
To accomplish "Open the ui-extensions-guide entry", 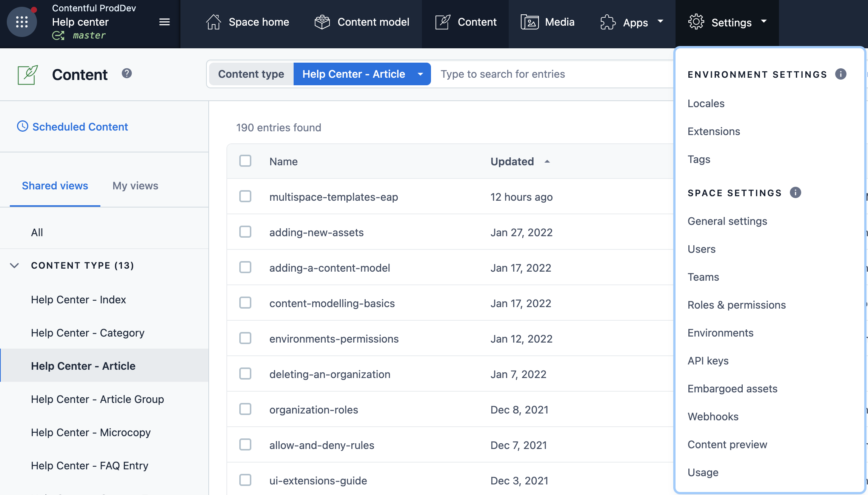I will click(x=318, y=481).
